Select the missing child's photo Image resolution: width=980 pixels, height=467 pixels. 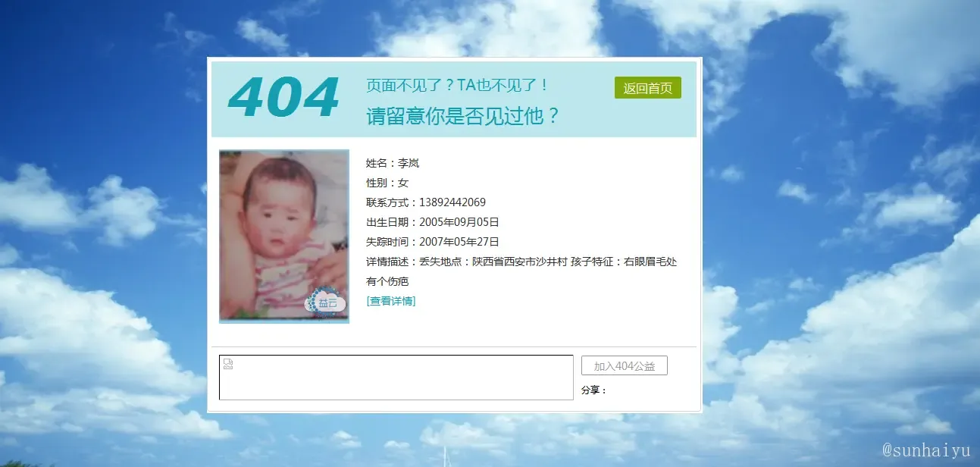[284, 236]
